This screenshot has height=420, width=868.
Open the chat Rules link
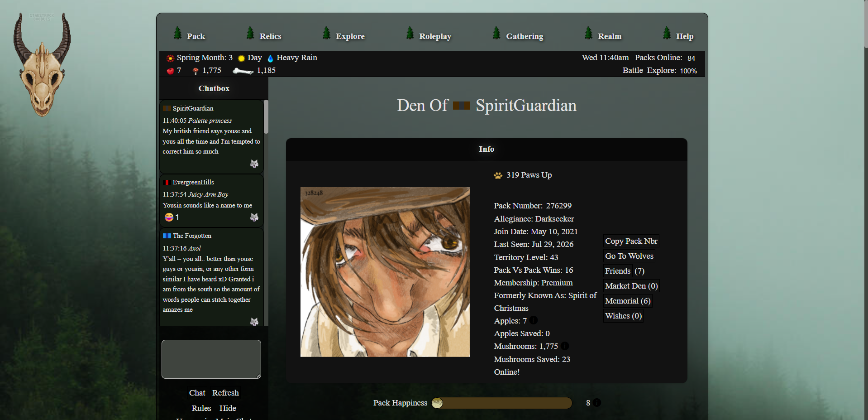[201, 408]
